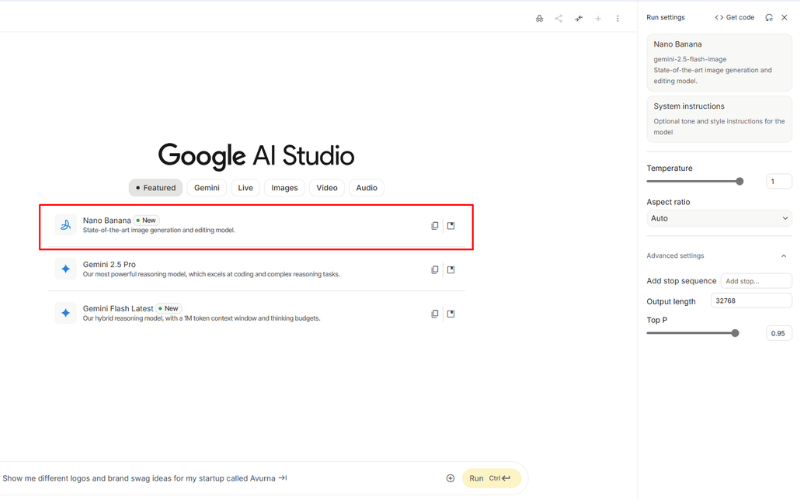
Task: Click the Temperature slider handle
Action: (x=740, y=181)
